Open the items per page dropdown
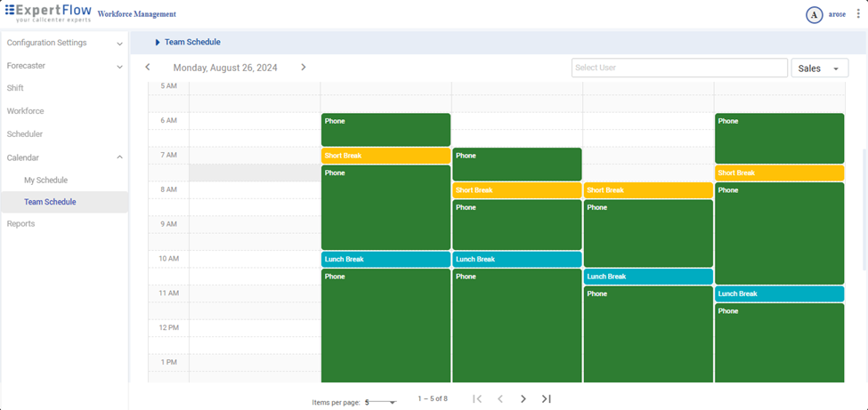This screenshot has width=868, height=410. [x=380, y=403]
